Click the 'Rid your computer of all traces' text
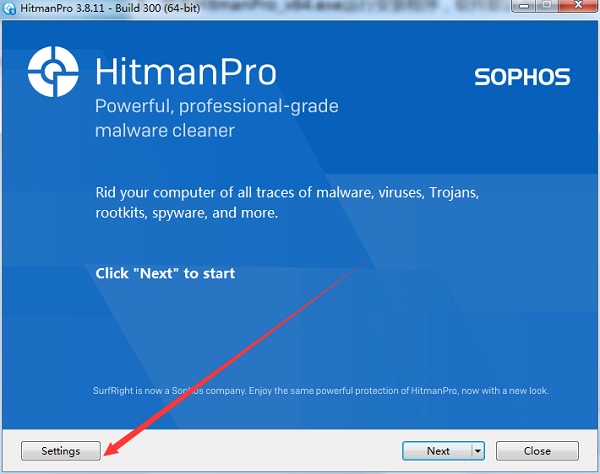The image size is (600, 474). point(287,202)
